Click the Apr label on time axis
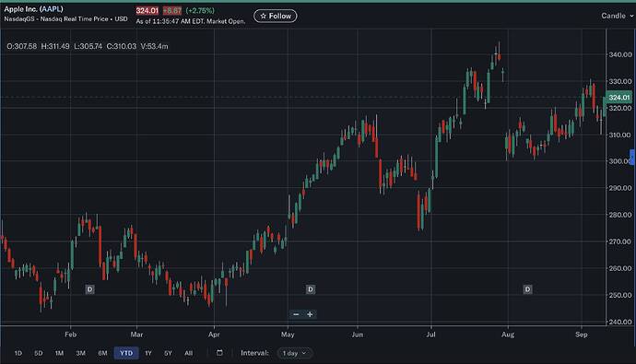The height and width of the screenshot is (364, 636). pos(214,335)
